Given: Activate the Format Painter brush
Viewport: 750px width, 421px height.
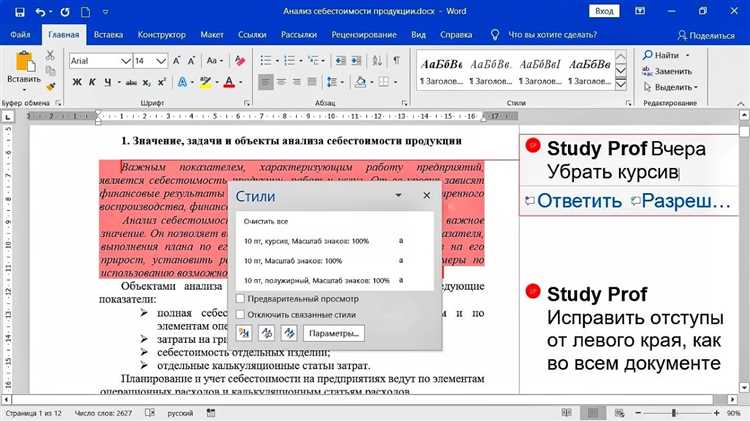Looking at the screenshot, I should point(50,87).
